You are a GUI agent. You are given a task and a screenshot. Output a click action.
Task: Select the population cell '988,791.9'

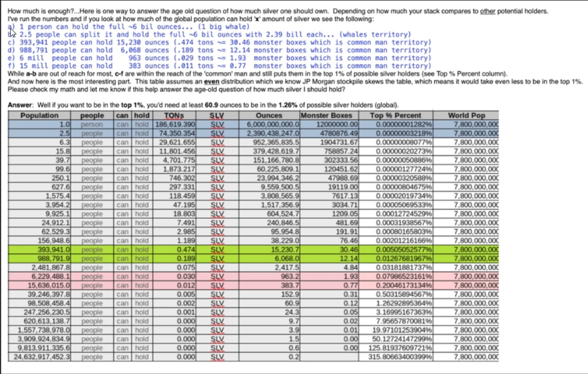(x=39, y=259)
